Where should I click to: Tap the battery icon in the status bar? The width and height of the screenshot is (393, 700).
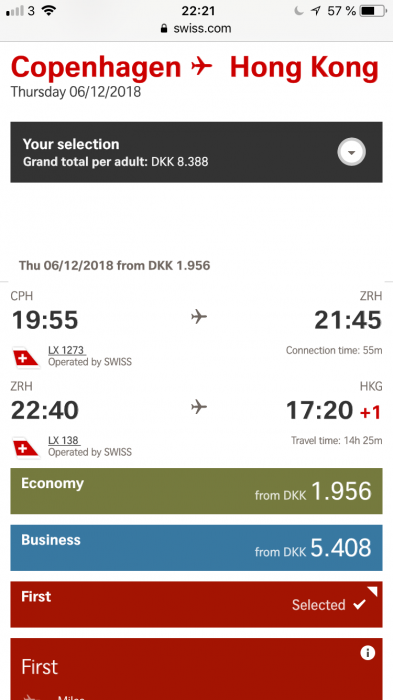tap(373, 11)
